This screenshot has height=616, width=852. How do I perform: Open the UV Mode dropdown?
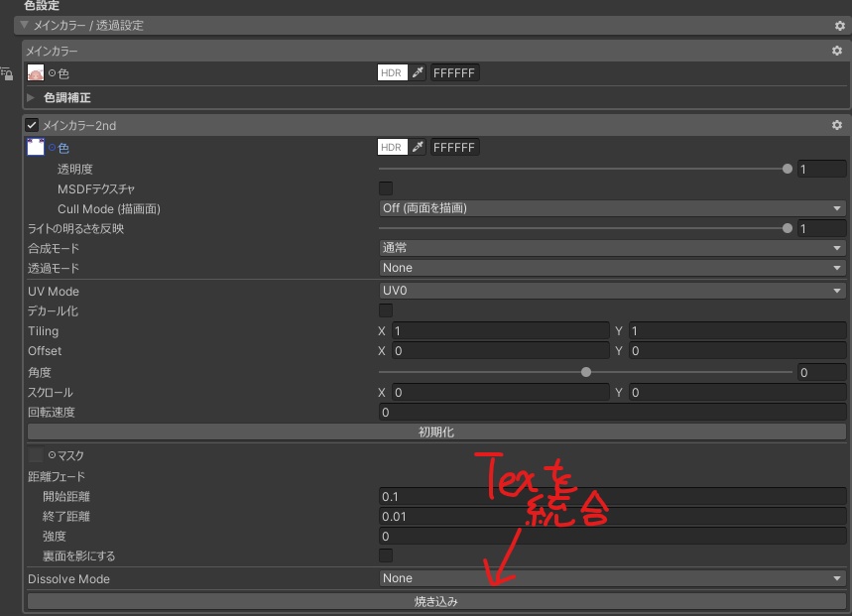610,291
